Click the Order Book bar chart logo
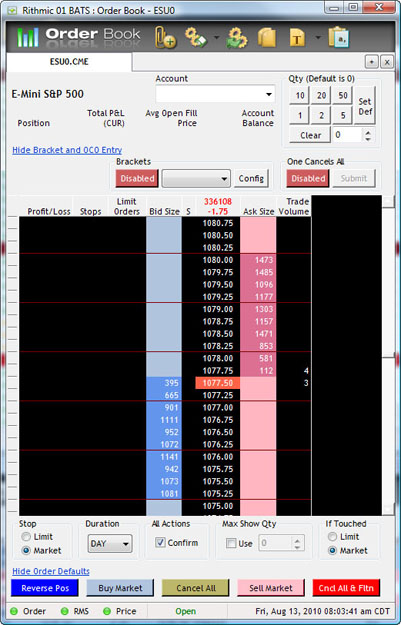This screenshot has width=401, height=625. pyautogui.click(x=28, y=37)
